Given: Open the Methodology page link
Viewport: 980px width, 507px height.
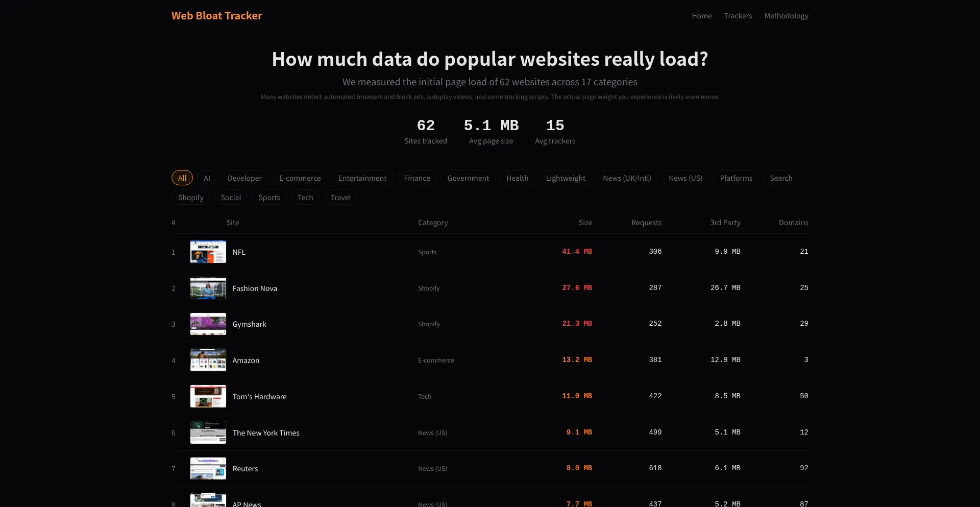Looking at the screenshot, I should 786,16.
